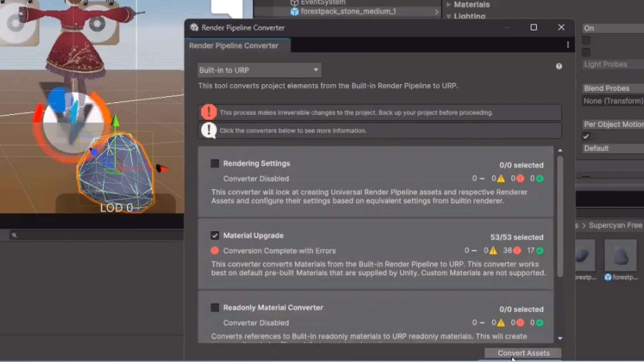Screen dimensions: 644x362
Task: Open the Light Probes dropdown in Inspector
Action: (x=613, y=64)
